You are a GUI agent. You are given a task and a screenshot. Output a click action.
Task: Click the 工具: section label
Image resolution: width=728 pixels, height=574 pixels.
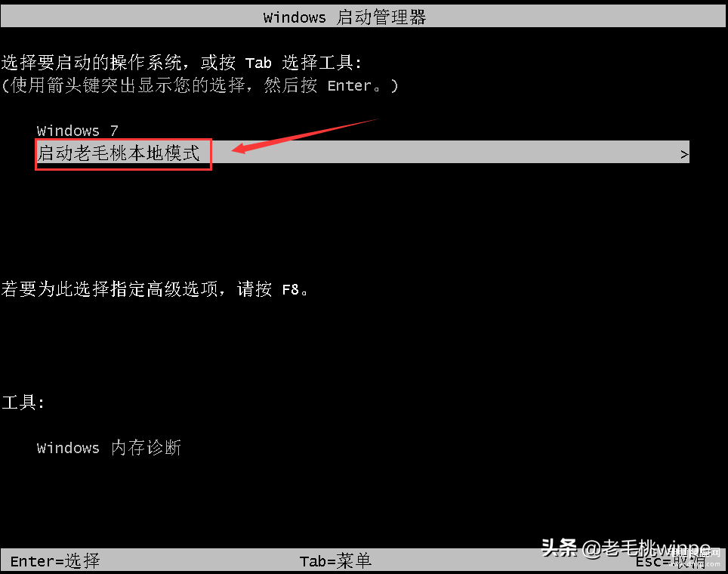point(23,402)
